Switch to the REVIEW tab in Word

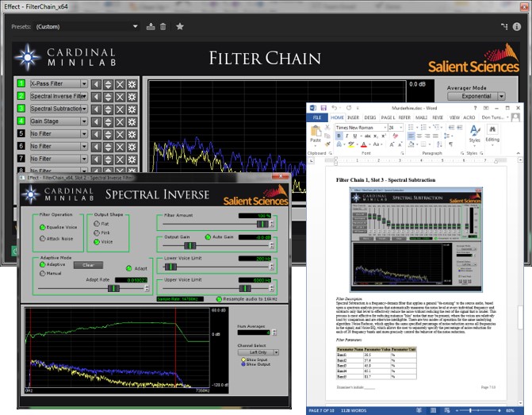[x=438, y=117]
